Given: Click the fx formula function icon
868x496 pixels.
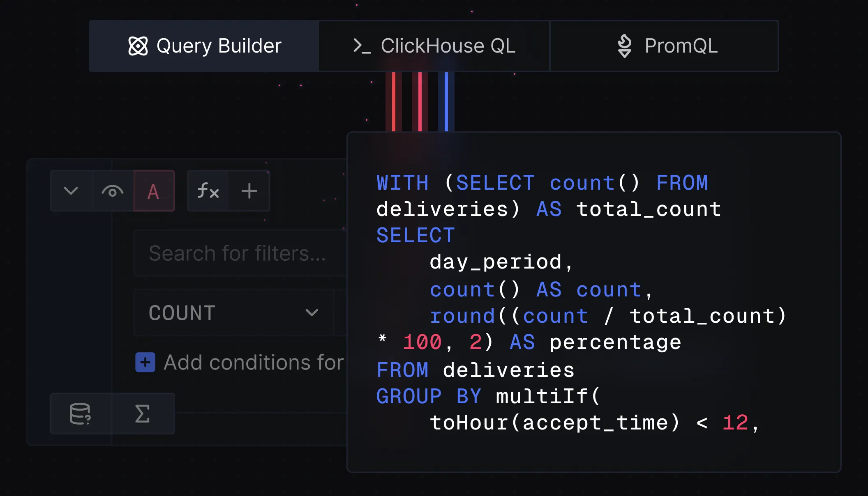Looking at the screenshot, I should click(x=208, y=191).
